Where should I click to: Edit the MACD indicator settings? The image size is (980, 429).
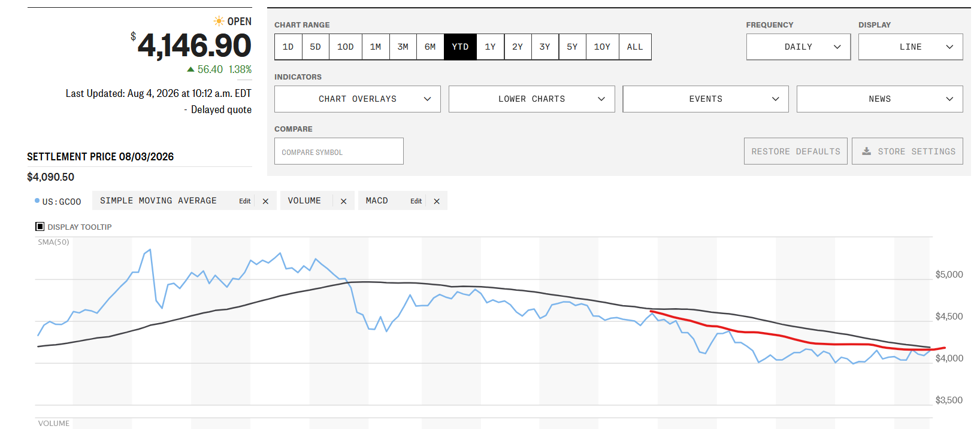[416, 201]
